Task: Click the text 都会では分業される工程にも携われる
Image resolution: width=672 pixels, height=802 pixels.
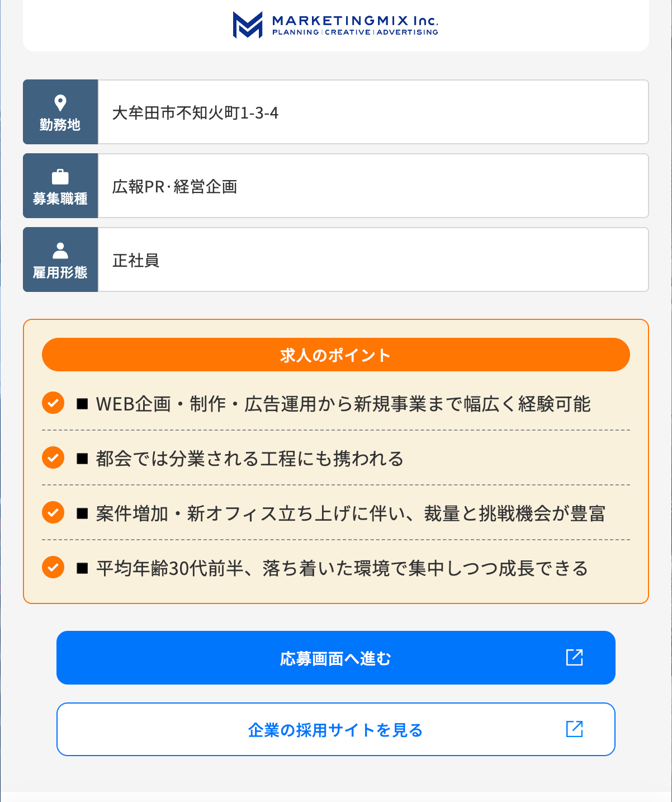Action: coord(250,459)
